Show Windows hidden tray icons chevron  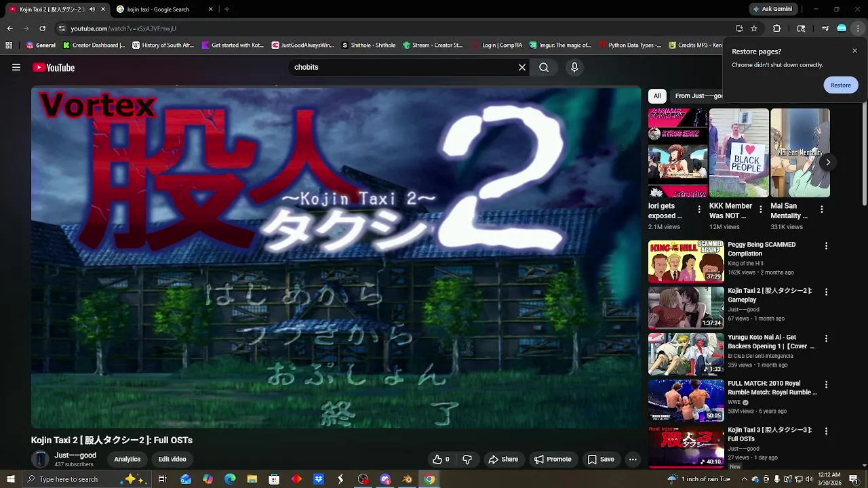(743, 479)
